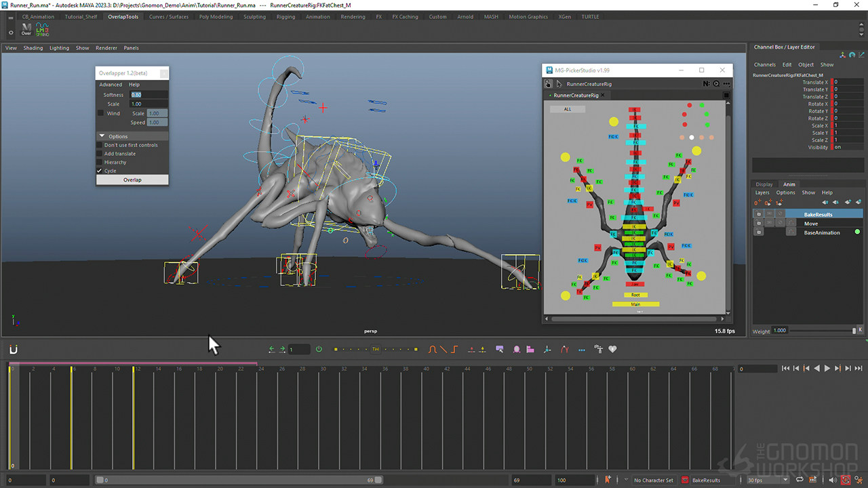Check the Hierarchy option in Overlapper

99,162
